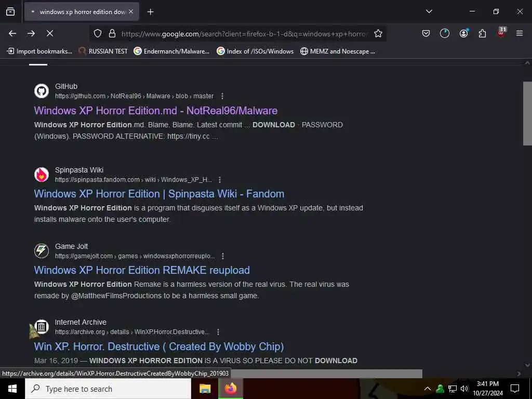
Task: Open more options for Spinpasta Wiki result
Action: [220, 179]
